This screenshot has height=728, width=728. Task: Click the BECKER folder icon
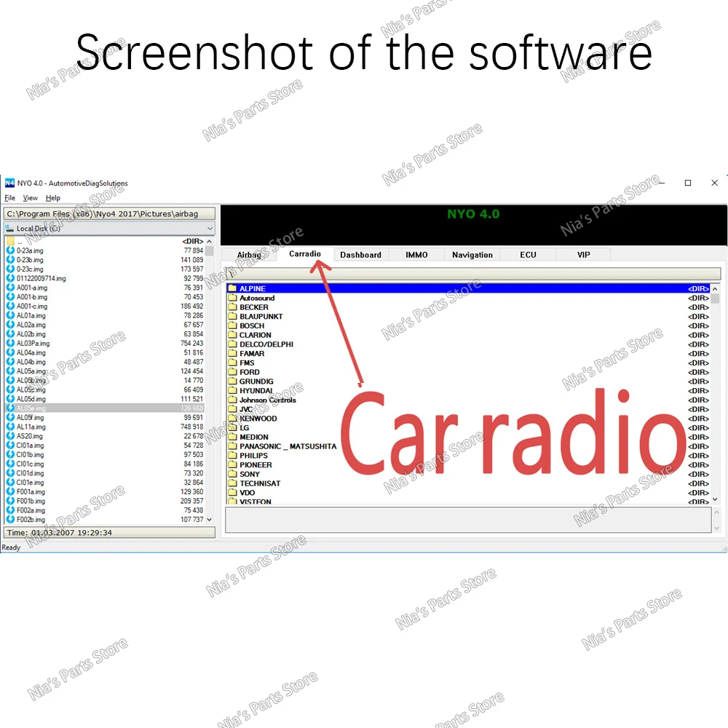pyautogui.click(x=233, y=307)
